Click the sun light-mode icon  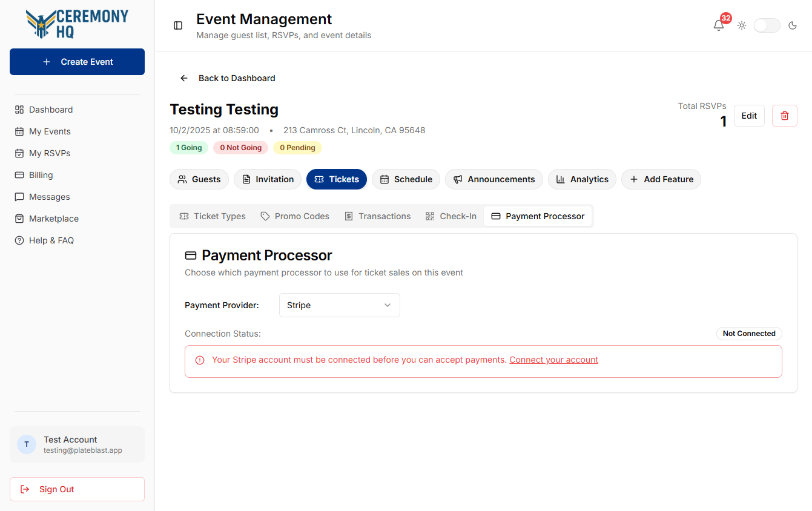(742, 25)
